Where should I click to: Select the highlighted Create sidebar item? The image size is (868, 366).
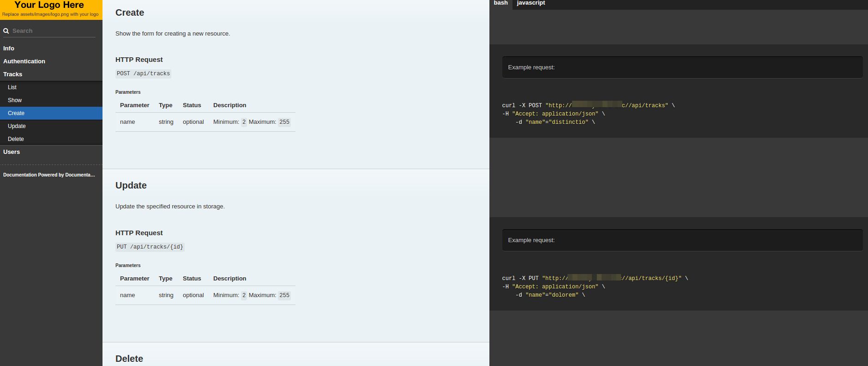tap(51, 113)
